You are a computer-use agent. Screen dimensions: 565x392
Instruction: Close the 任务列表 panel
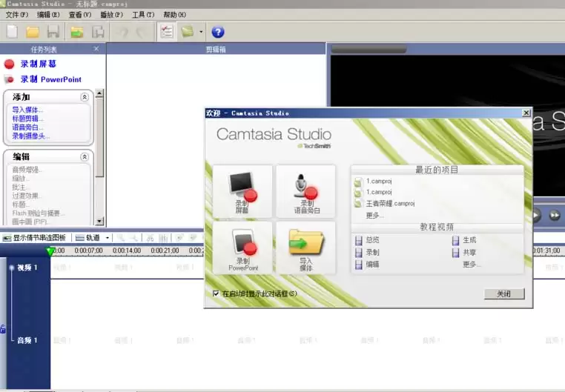[96, 49]
